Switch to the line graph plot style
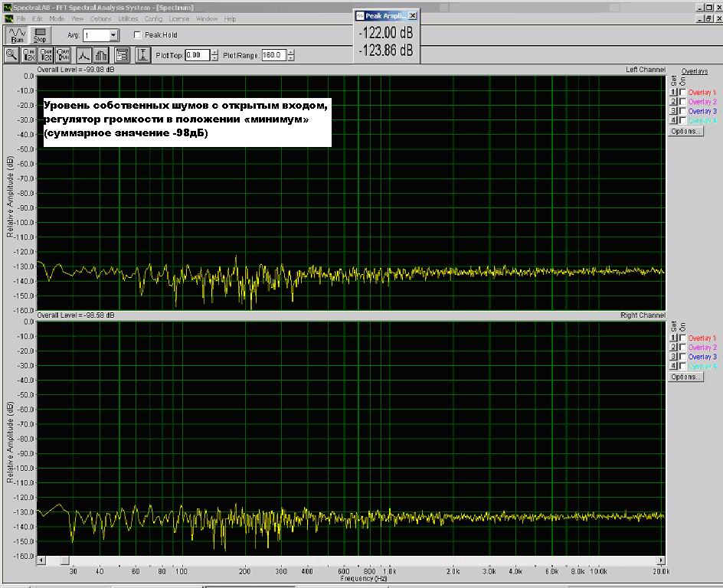723x588 pixels. (x=83, y=55)
